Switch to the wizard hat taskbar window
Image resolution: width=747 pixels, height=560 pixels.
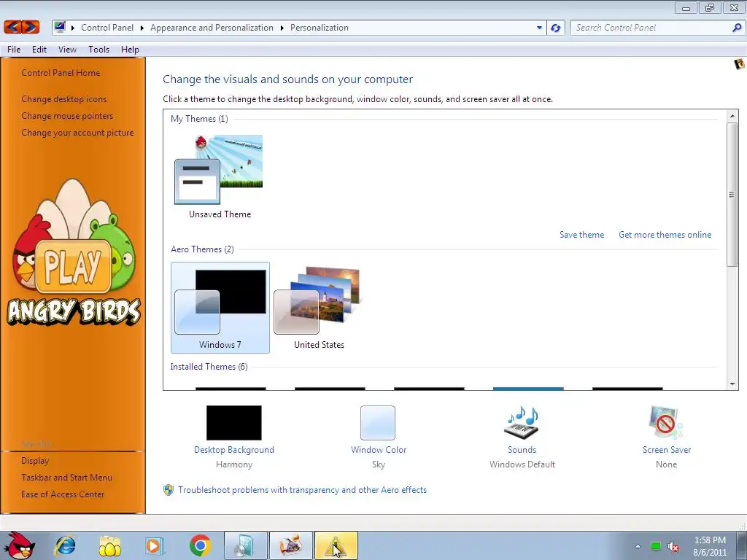tap(291, 545)
